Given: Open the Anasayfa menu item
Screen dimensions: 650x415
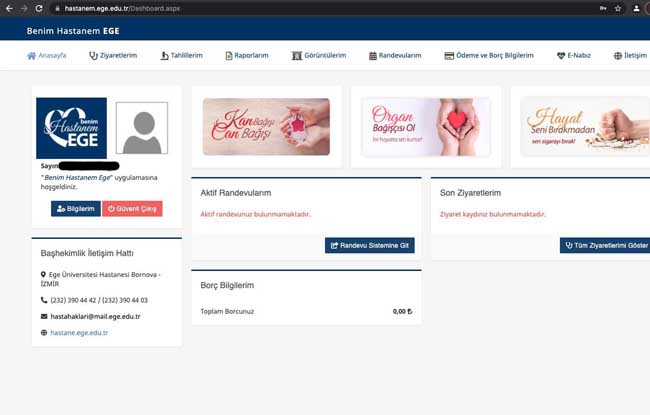Looking at the screenshot, I should (x=47, y=56).
